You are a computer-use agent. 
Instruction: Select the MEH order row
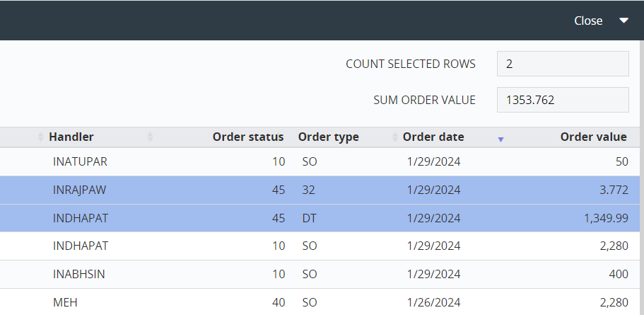(322, 302)
